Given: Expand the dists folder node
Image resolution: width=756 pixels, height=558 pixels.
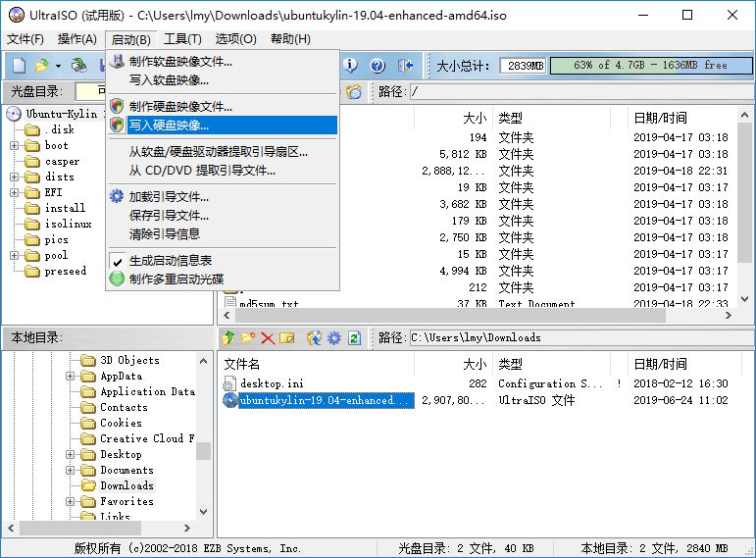Looking at the screenshot, I should 15,177.
